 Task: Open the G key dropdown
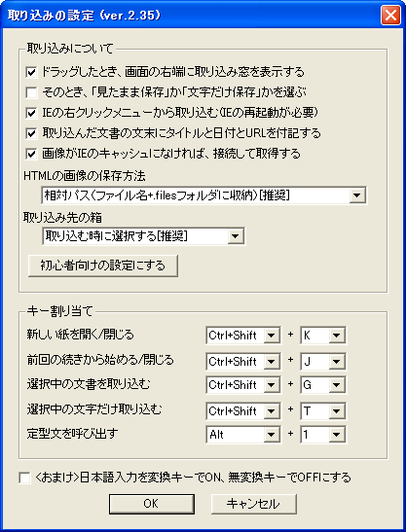[x=323, y=385]
